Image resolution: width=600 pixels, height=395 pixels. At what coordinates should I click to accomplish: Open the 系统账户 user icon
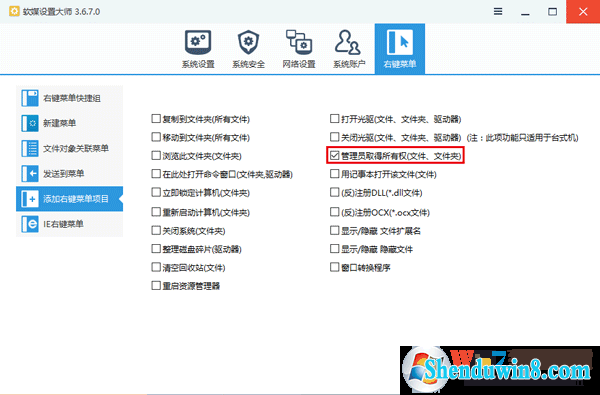[348, 42]
